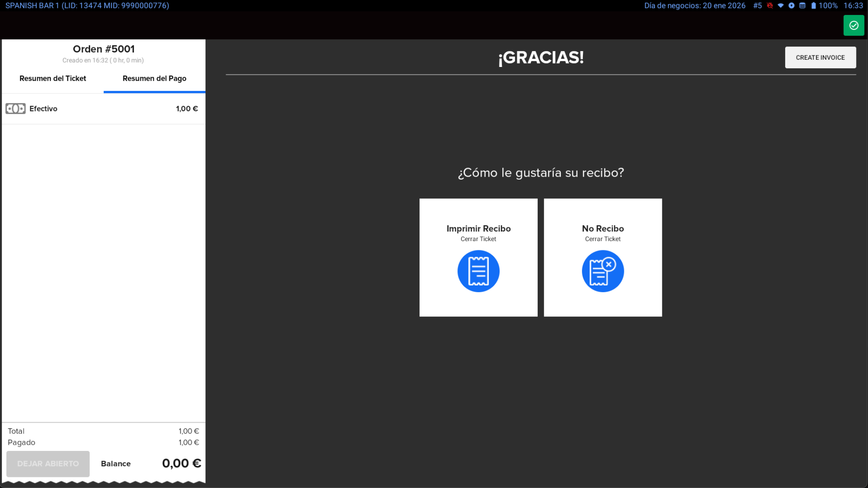
Task: Stay on the Resumen del Pago tab
Action: click(x=154, y=78)
